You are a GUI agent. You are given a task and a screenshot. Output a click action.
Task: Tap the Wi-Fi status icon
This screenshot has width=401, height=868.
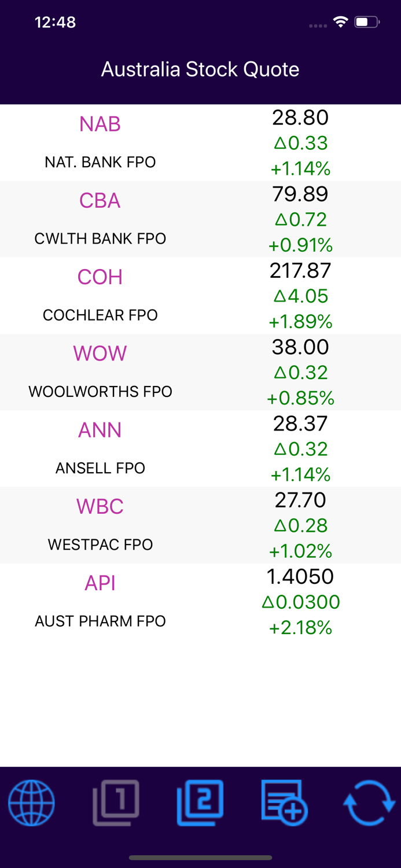(x=340, y=22)
